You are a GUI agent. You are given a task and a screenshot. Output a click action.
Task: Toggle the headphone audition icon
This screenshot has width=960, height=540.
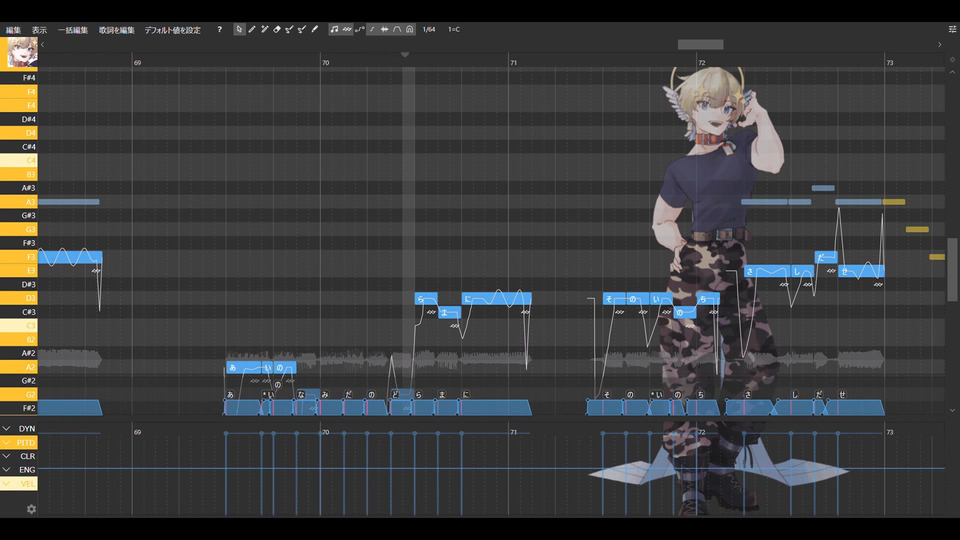(410, 29)
